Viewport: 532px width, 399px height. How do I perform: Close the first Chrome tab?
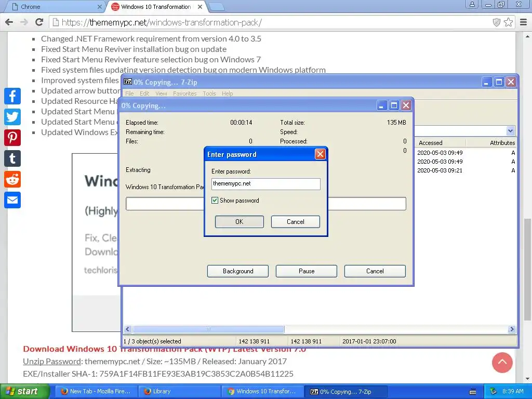99,7
